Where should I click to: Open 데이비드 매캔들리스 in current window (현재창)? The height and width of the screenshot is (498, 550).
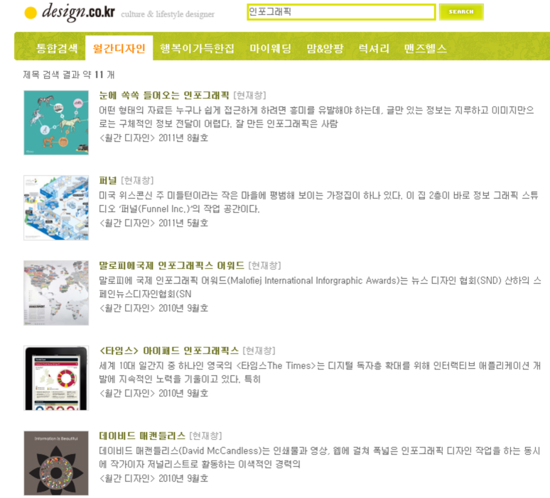click(206, 436)
